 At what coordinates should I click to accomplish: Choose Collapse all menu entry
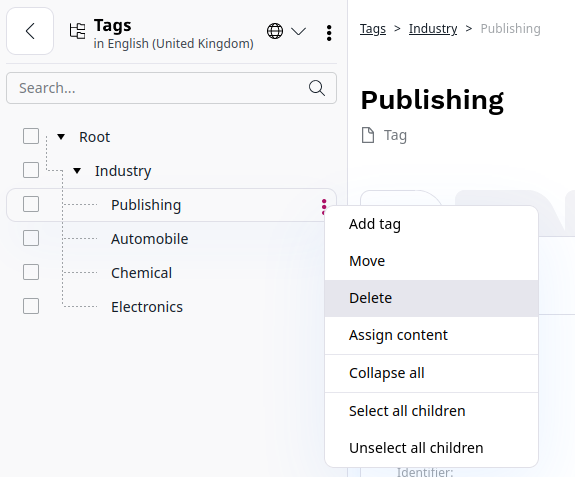click(x=431, y=373)
